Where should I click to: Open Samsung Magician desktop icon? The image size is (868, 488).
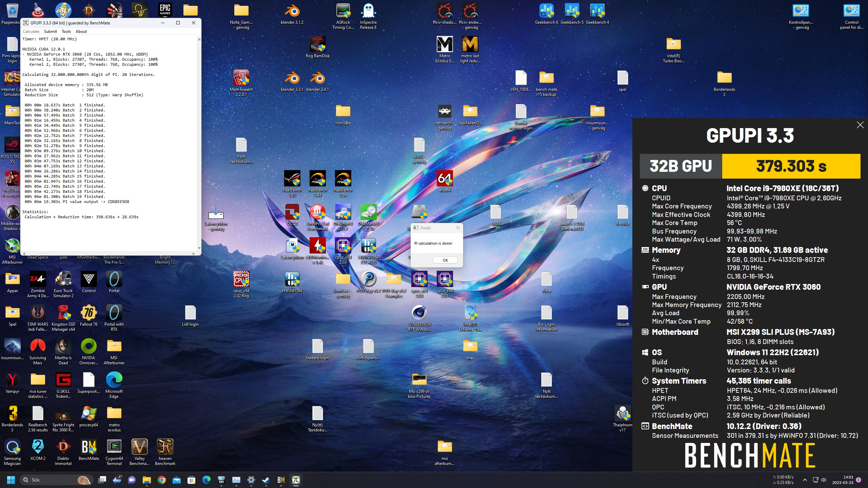(12, 452)
